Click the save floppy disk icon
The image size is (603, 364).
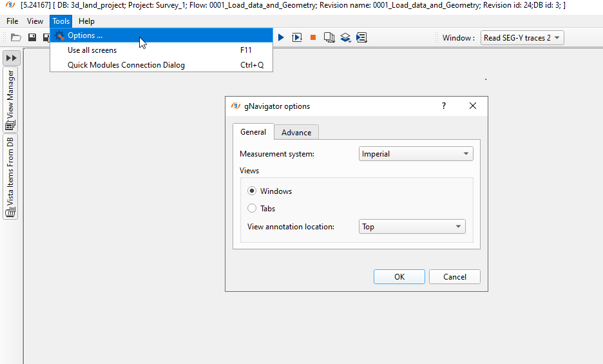(32, 37)
